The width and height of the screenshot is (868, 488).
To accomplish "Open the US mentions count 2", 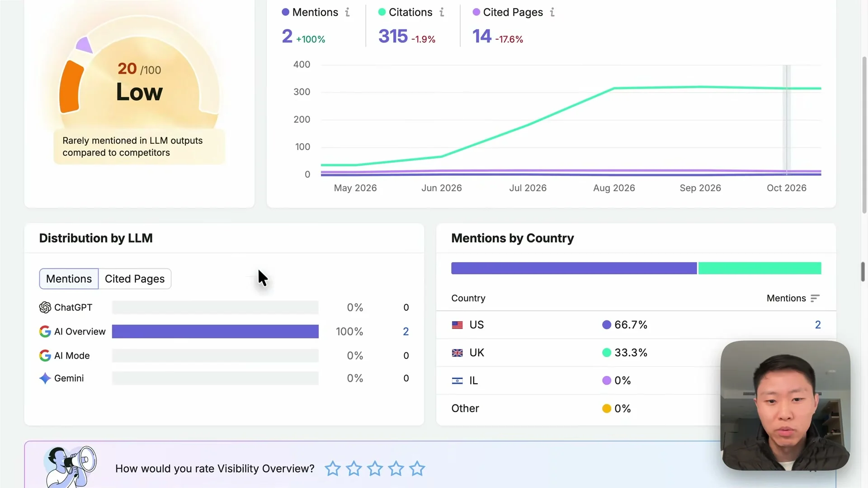I will (x=817, y=325).
